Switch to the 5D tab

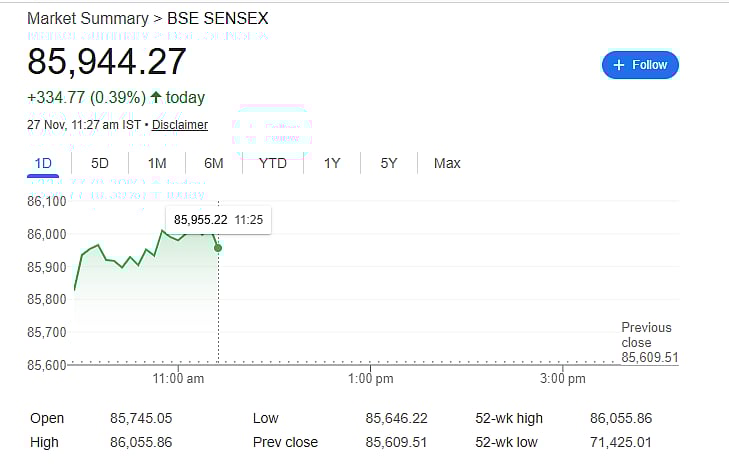click(x=100, y=163)
